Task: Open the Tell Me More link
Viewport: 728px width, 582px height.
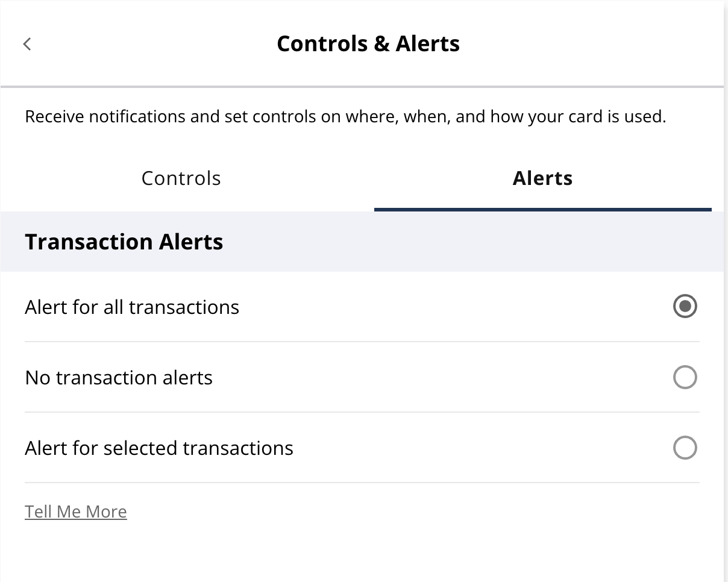Action: point(76,512)
